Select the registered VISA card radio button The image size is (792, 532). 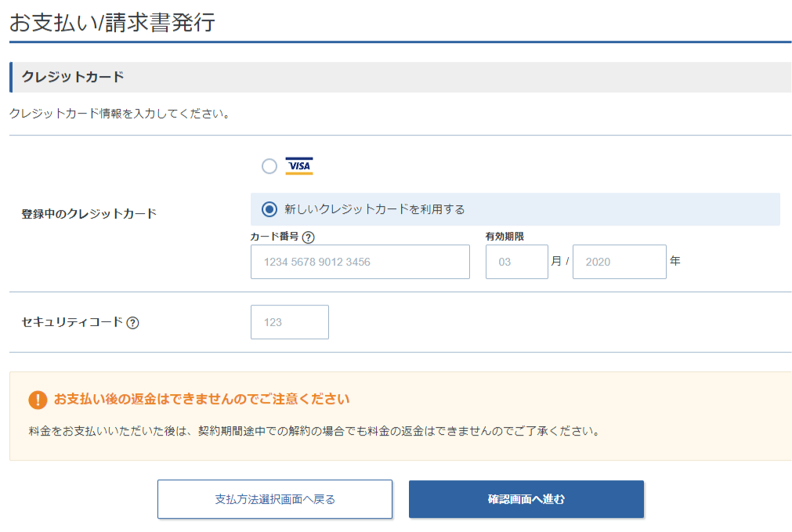coord(269,166)
